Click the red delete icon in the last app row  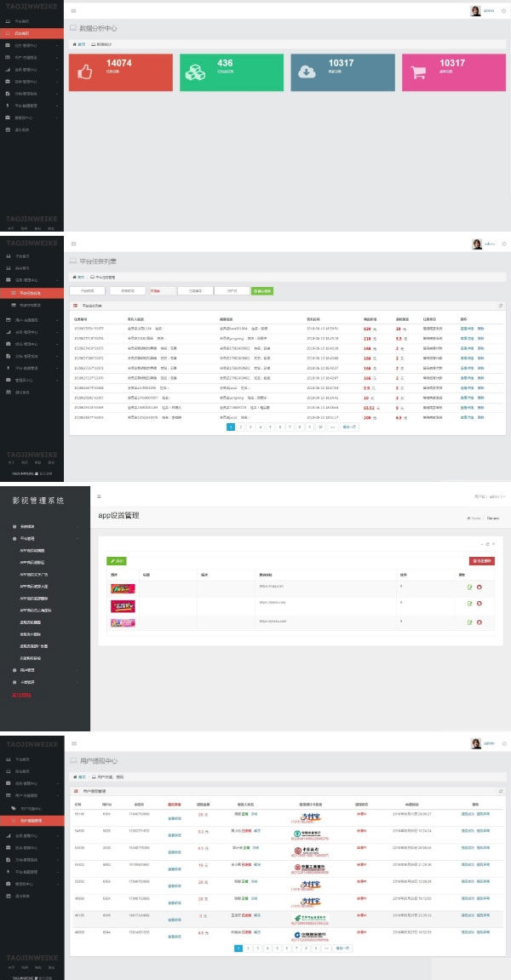point(479,622)
